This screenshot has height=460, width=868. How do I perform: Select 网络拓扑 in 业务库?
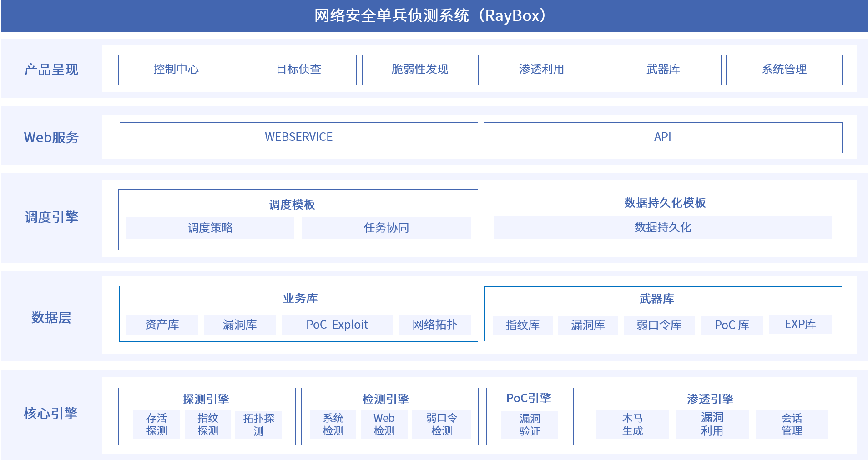[x=435, y=325]
